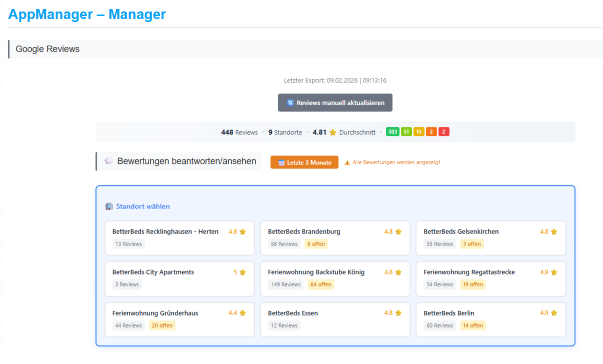603x364 pixels.
Task: Click 54 Reviews badge on Regattastrecke
Action: coord(440,284)
